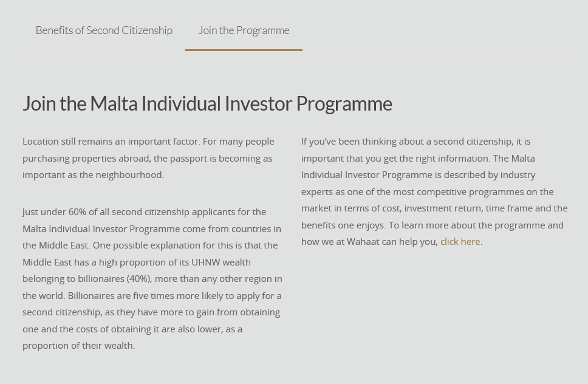Viewport: 588px width, 384px height.
Task: Click the text 'benefits one enjoys'
Action: coord(343,225)
